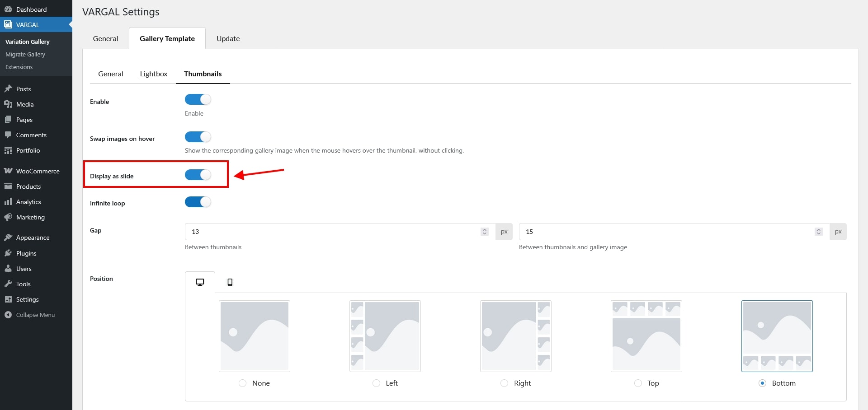This screenshot has height=410, width=868.
Task: Click the Posts pin icon
Action: (x=8, y=89)
